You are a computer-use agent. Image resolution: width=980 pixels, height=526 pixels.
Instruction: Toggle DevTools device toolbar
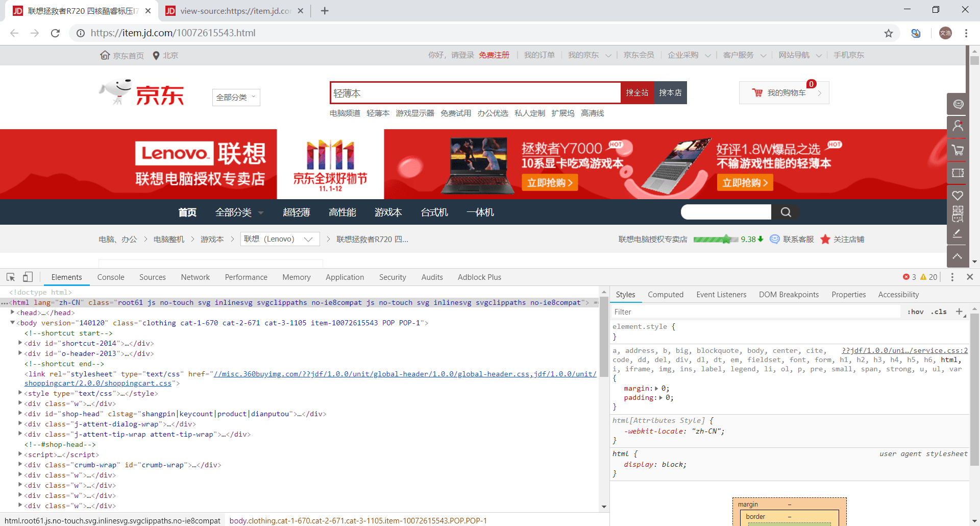(28, 277)
